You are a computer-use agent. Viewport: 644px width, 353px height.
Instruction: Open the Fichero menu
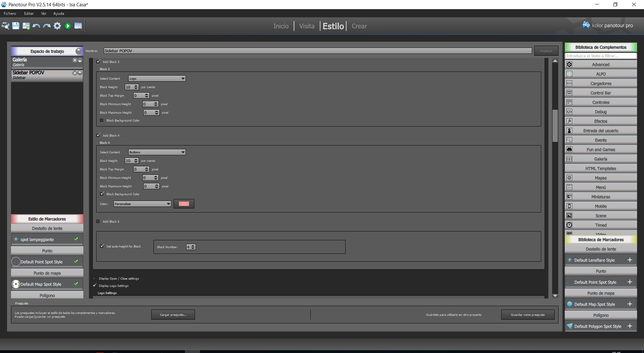click(10, 14)
